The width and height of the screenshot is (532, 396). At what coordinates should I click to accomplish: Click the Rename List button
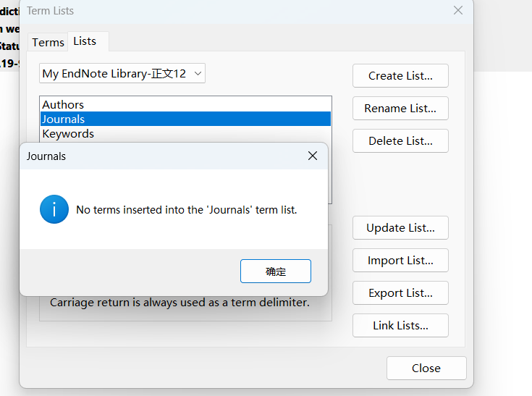tap(400, 109)
